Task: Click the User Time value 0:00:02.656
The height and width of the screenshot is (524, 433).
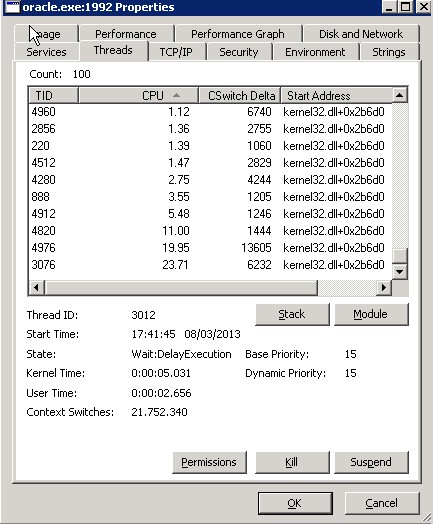Action: click(161, 393)
